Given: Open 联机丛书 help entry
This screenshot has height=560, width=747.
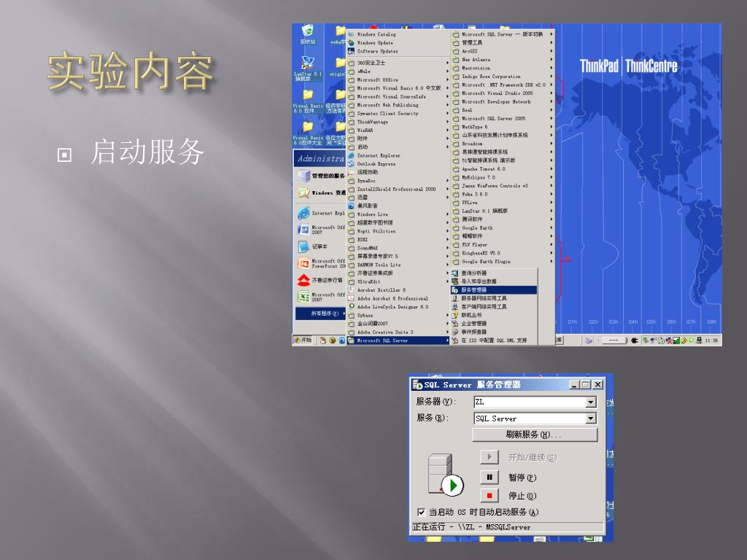Looking at the screenshot, I should (x=494, y=315).
